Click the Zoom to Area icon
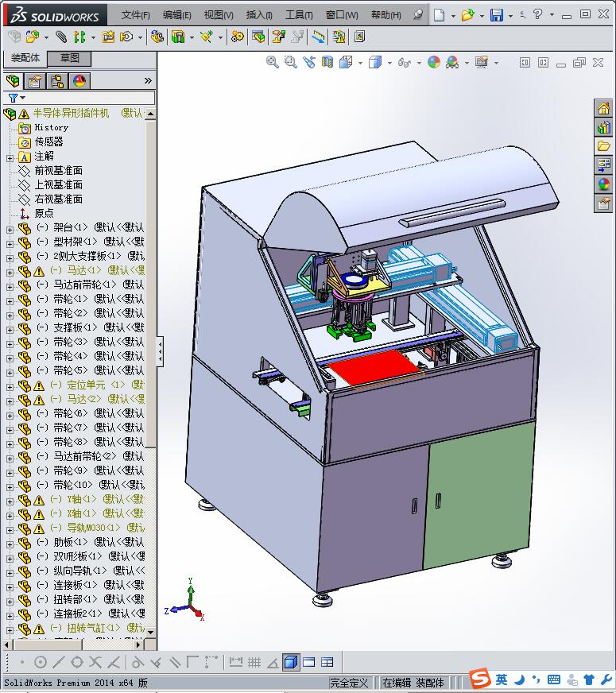Screen dimensions: 616x693 tap(290, 62)
